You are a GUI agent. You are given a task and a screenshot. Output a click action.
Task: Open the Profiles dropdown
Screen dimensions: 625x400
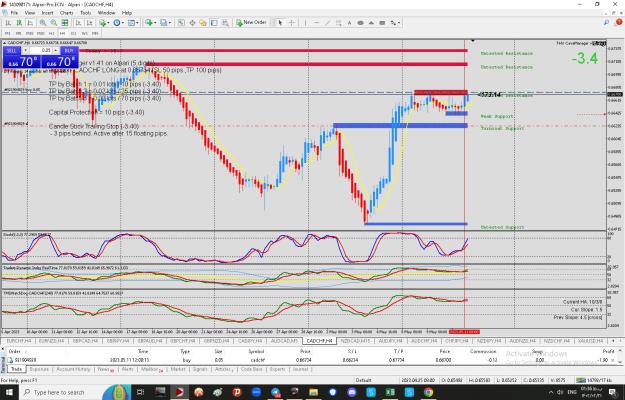click(164, 23)
